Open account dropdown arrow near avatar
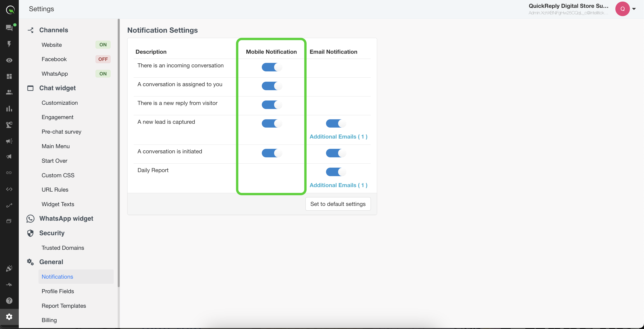The height and width of the screenshot is (329, 644). coord(634,9)
